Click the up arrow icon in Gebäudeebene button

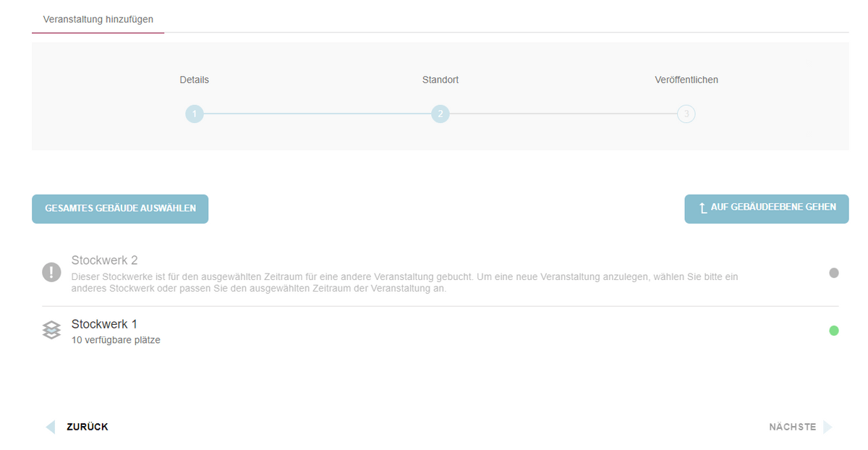point(702,208)
